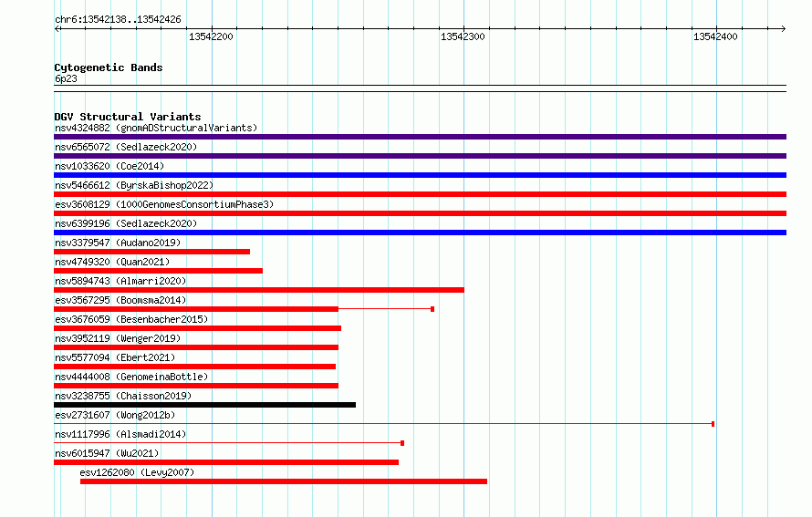Select red bar below nsv6015947 Wu2021
812x517 pixels.
pyautogui.click(x=226, y=462)
